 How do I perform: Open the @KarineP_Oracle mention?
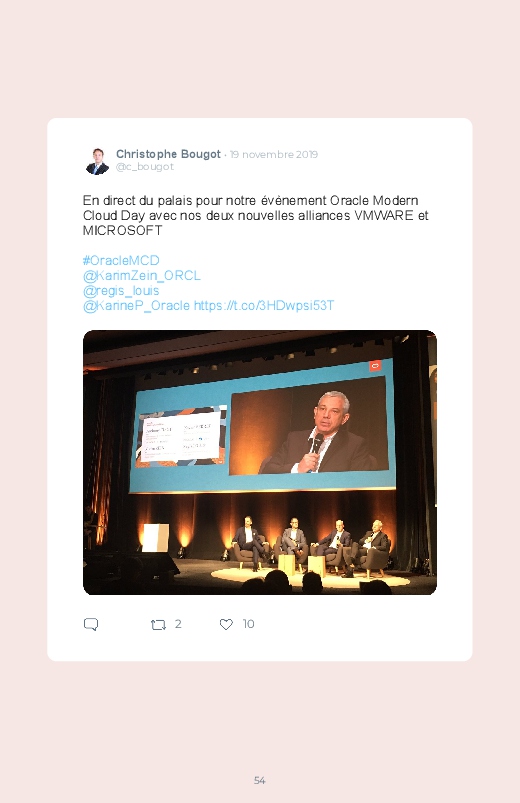coord(136,306)
